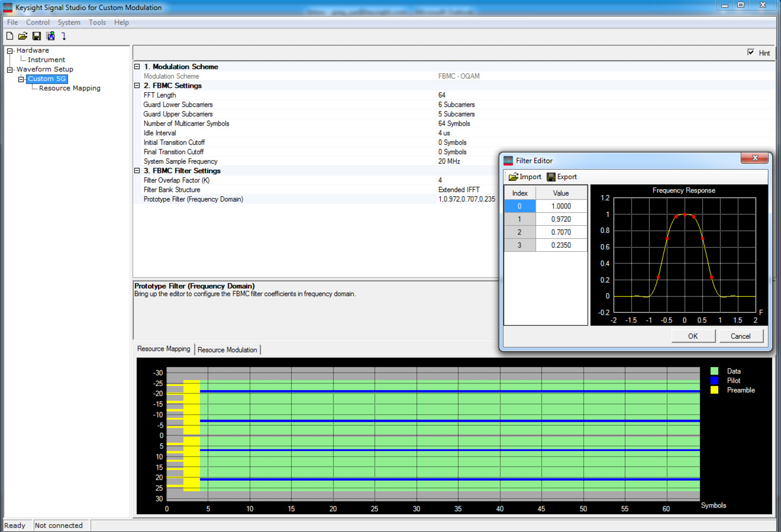Collapse the Modulation Scheme section
The image size is (781, 532).
(137, 66)
